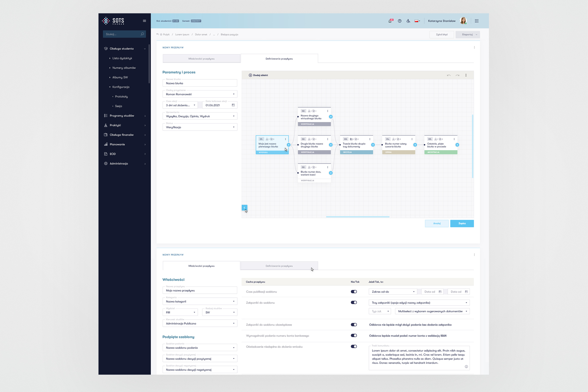Open the Status Weryfikacja dropdown
The image size is (588, 392).
[x=200, y=127]
